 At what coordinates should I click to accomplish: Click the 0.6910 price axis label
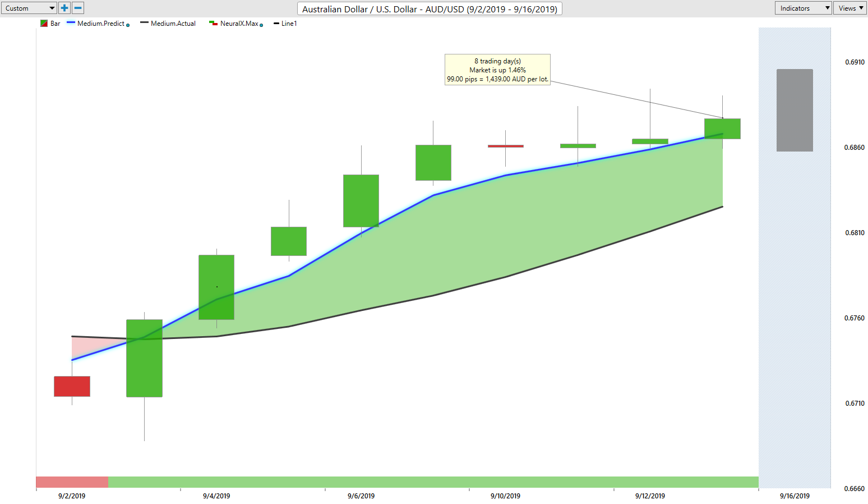[855, 62]
